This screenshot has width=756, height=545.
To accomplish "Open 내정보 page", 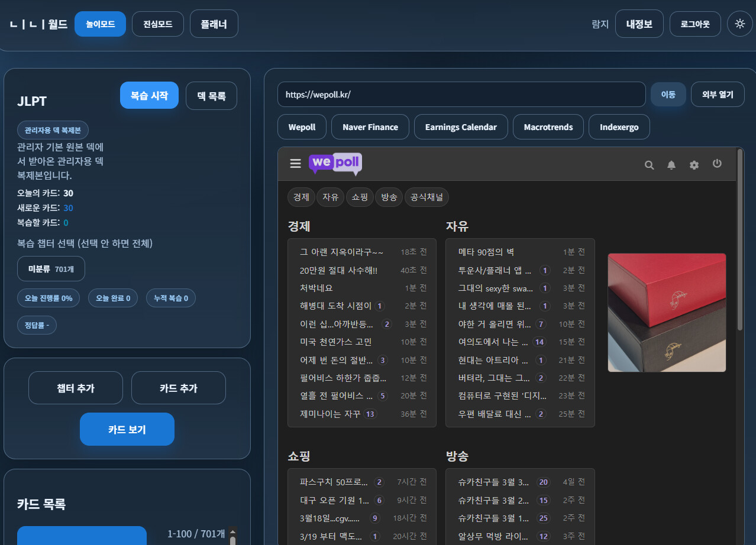I will pyautogui.click(x=639, y=24).
